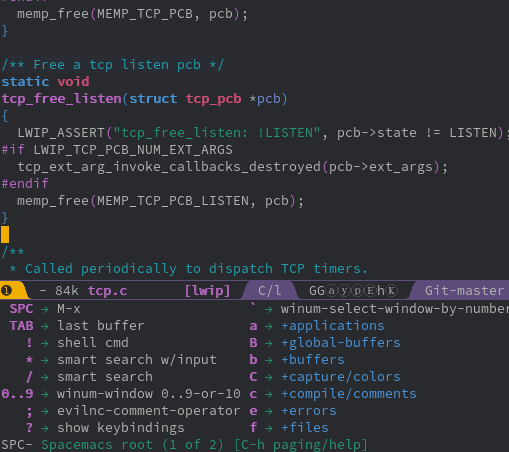Click the Ⓚ which-key minor mode indicator
This screenshot has height=452, width=509.
click(x=392, y=291)
